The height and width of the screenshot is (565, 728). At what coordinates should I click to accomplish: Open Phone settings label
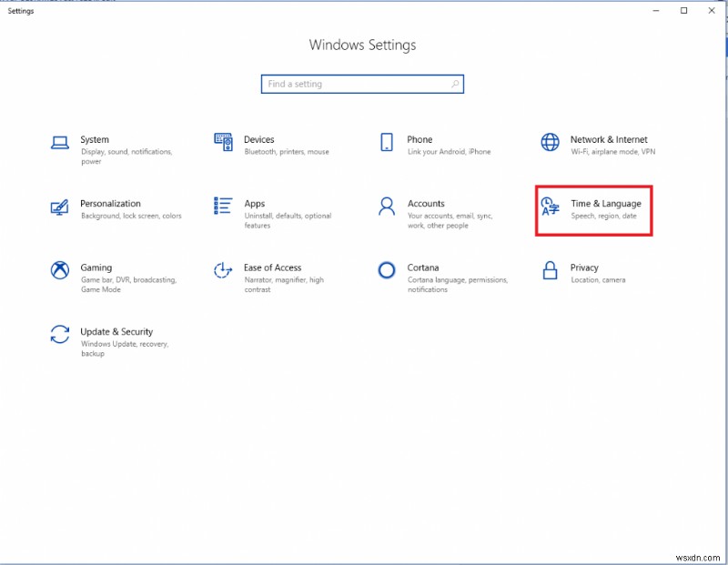[420, 140]
